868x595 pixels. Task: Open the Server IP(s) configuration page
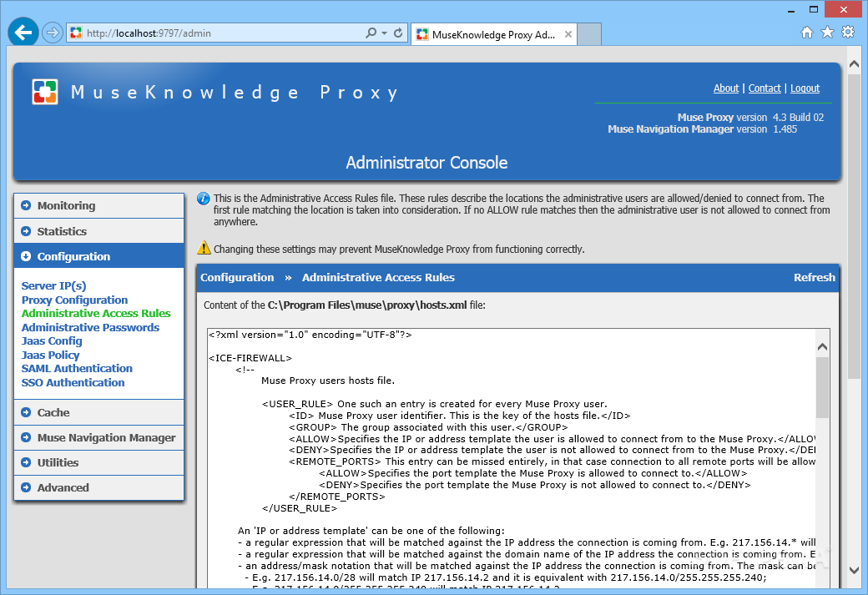coord(53,285)
